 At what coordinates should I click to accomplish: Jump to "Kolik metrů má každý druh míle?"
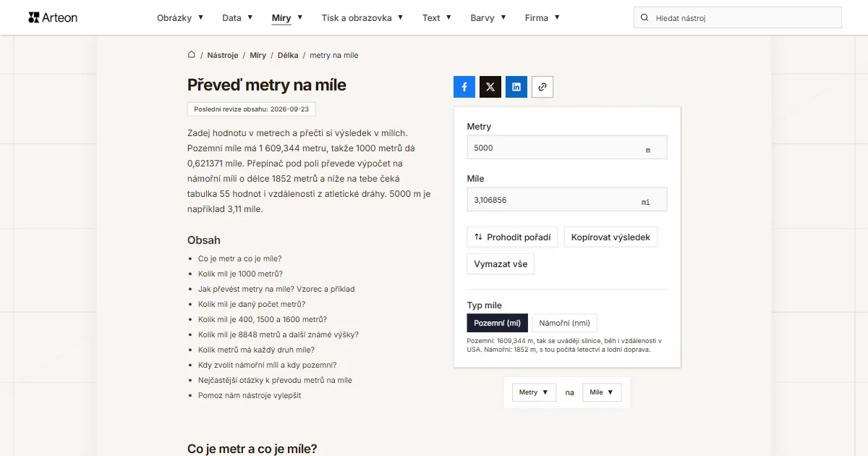[x=256, y=350]
